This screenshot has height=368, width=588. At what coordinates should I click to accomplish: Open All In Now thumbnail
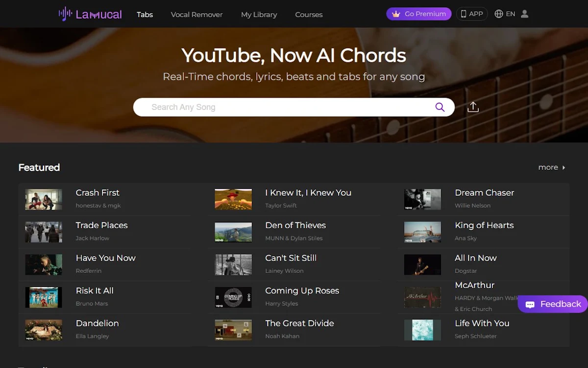coord(422,264)
